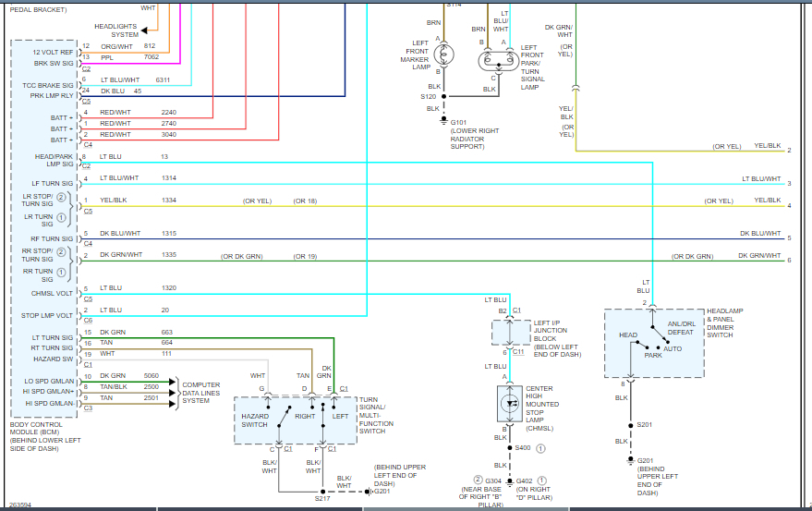Screen dimensions: 812x511
Task: Click the AUTO position on headlamp switch
Action: click(x=673, y=348)
